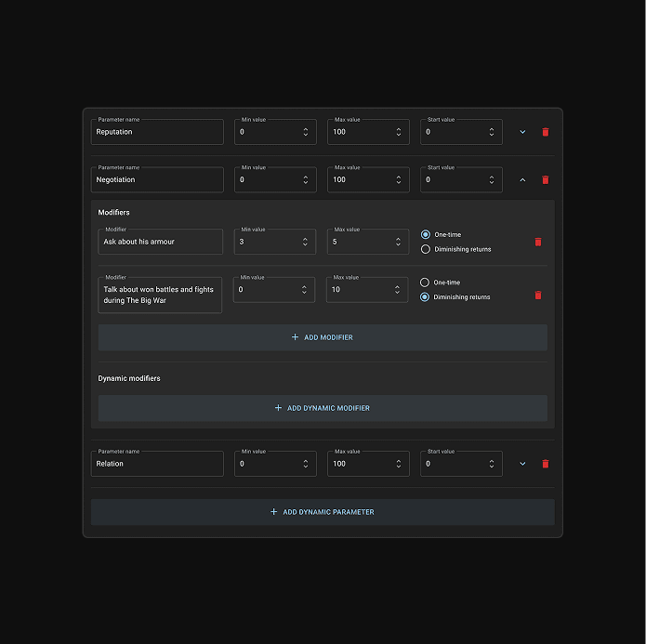Delete the Negotiation parameter row

(546, 180)
